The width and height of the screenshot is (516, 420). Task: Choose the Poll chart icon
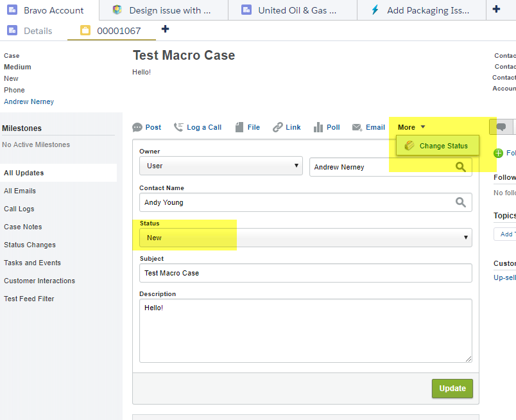(x=318, y=127)
